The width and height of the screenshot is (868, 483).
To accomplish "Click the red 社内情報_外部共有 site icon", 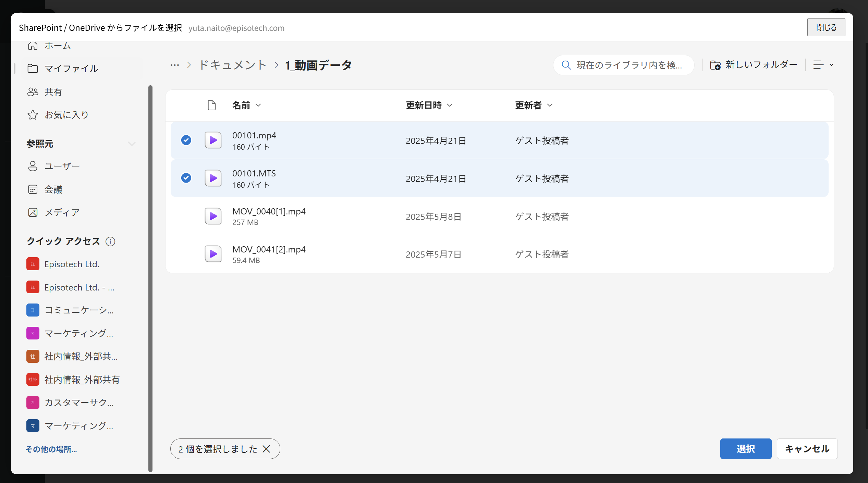I will tap(33, 380).
